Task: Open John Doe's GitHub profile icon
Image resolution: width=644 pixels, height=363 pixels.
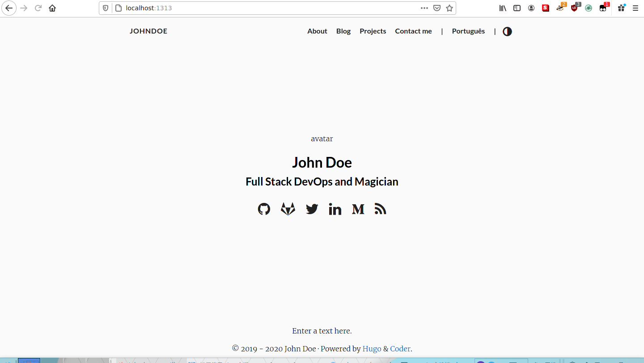Action: [264, 209]
